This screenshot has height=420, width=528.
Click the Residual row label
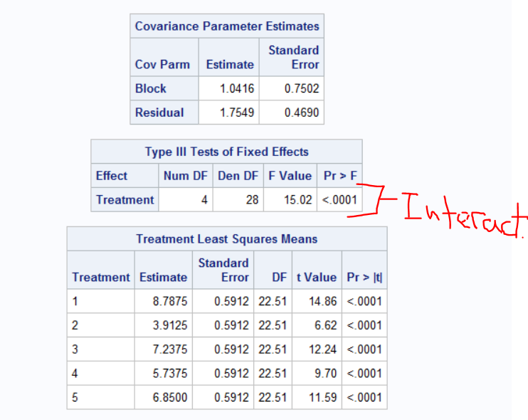[x=159, y=112]
